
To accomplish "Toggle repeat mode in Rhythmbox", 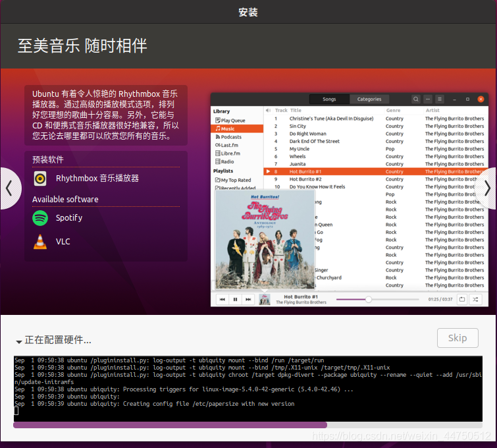I will click(x=462, y=299).
